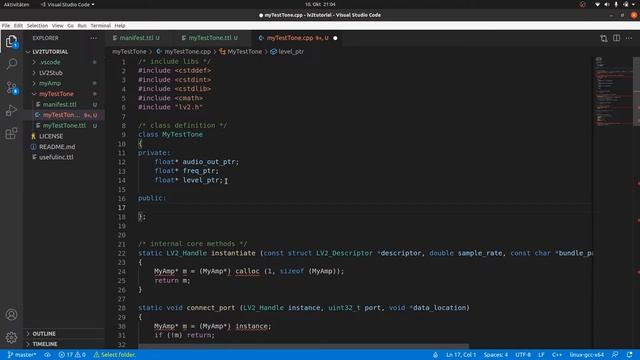The image size is (640, 360).
Task: Click the feedback icon in status bar
Action: [615, 355]
